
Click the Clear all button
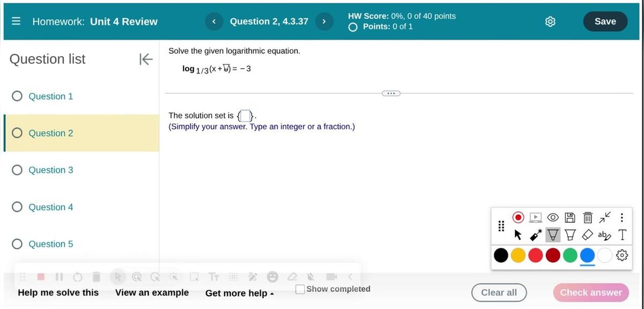coord(499,292)
